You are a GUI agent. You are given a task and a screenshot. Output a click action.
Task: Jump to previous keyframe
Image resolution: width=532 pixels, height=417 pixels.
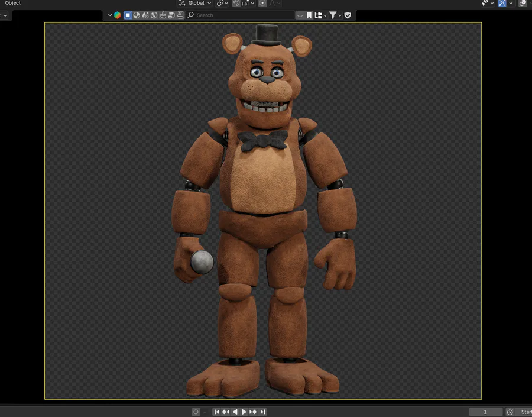(226, 412)
